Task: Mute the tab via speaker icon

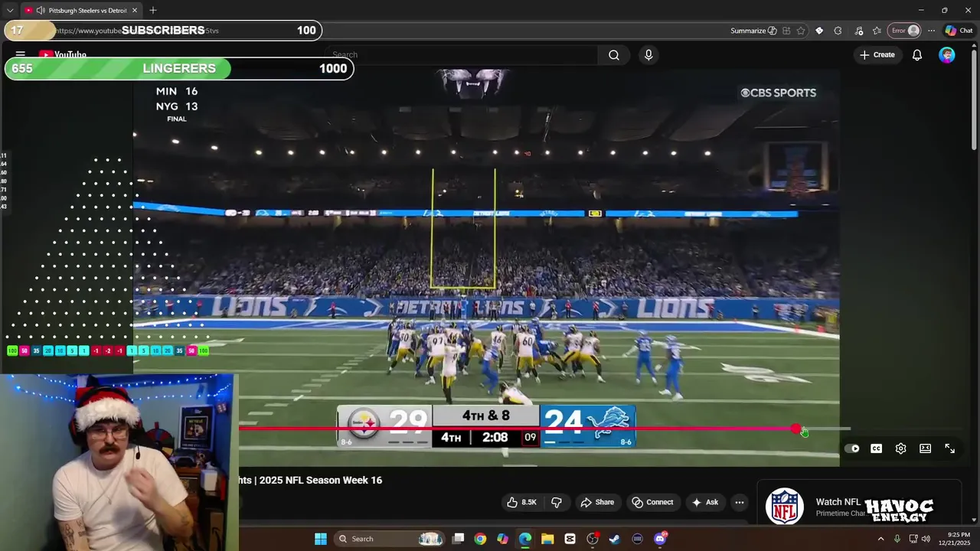Action: click(x=40, y=11)
